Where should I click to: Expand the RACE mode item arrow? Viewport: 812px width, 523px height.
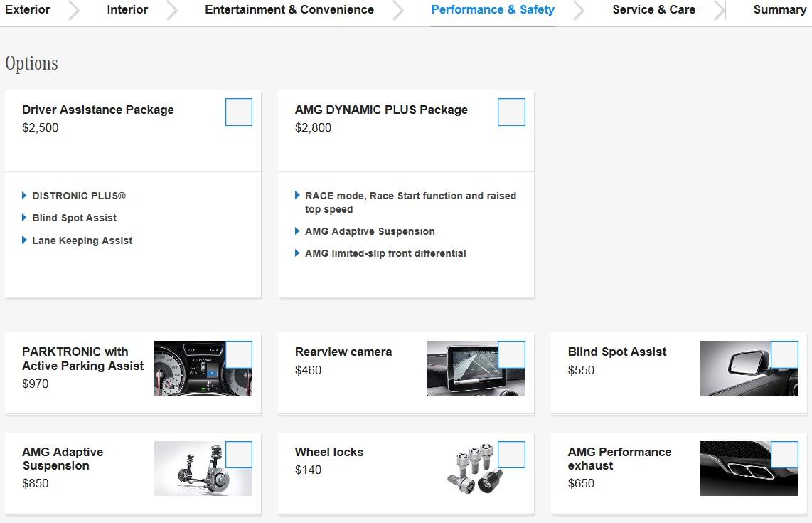[297, 196]
